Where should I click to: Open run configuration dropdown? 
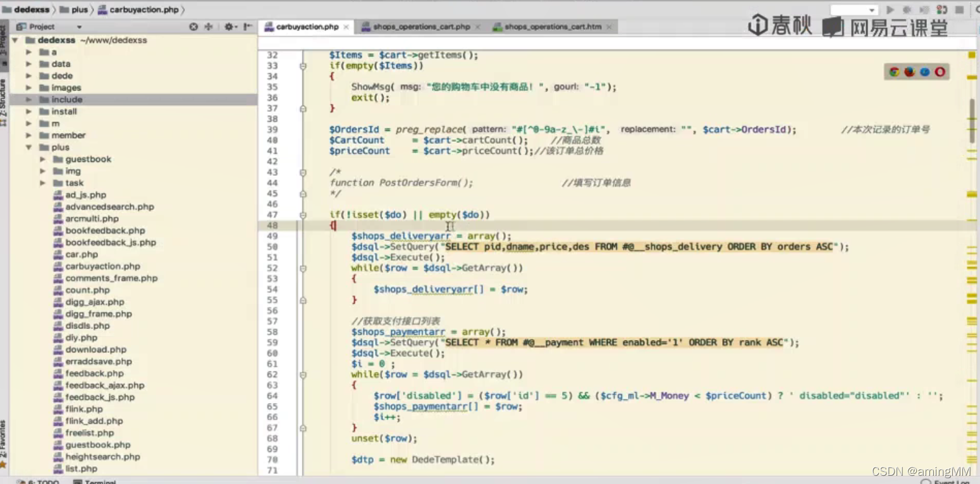coord(854,10)
